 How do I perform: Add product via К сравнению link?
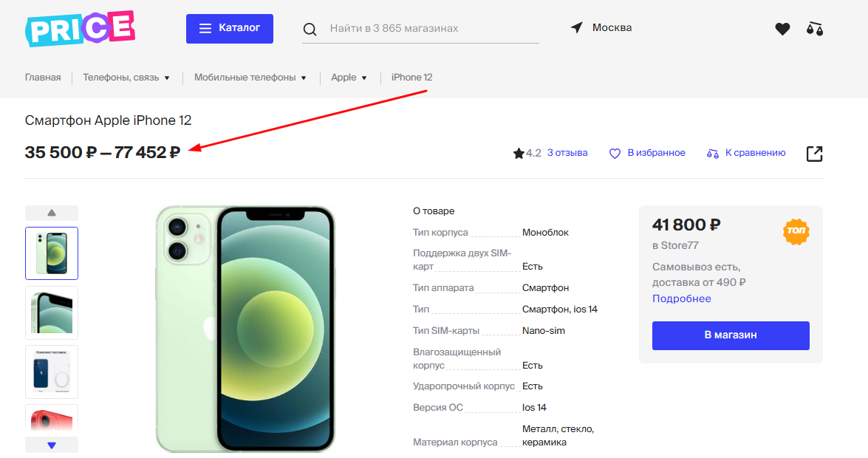(755, 153)
